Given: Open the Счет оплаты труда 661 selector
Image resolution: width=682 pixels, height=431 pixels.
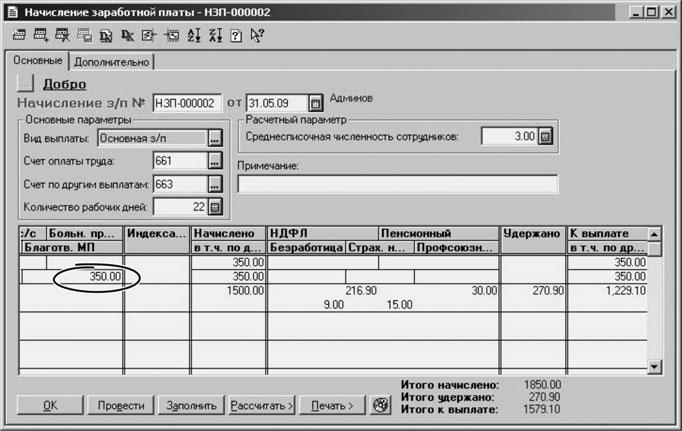Looking at the screenshot, I should [214, 161].
